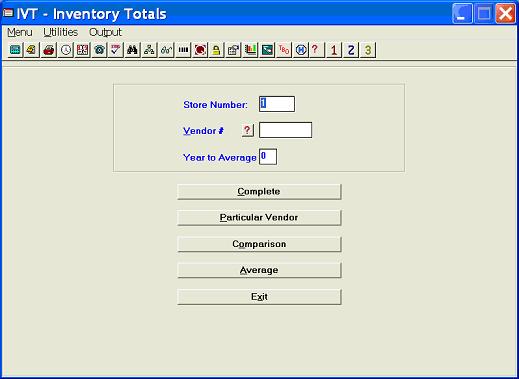Open the vendor lookup question mark button

pos(247,130)
